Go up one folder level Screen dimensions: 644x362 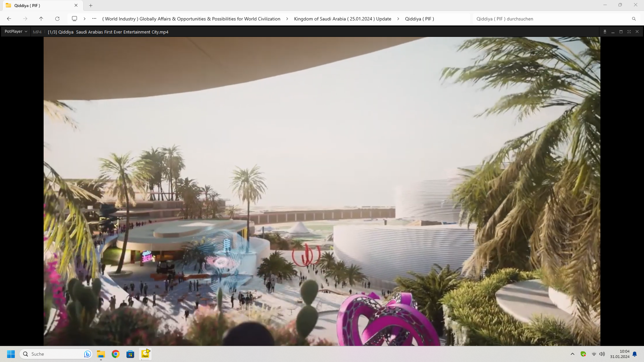click(x=41, y=19)
